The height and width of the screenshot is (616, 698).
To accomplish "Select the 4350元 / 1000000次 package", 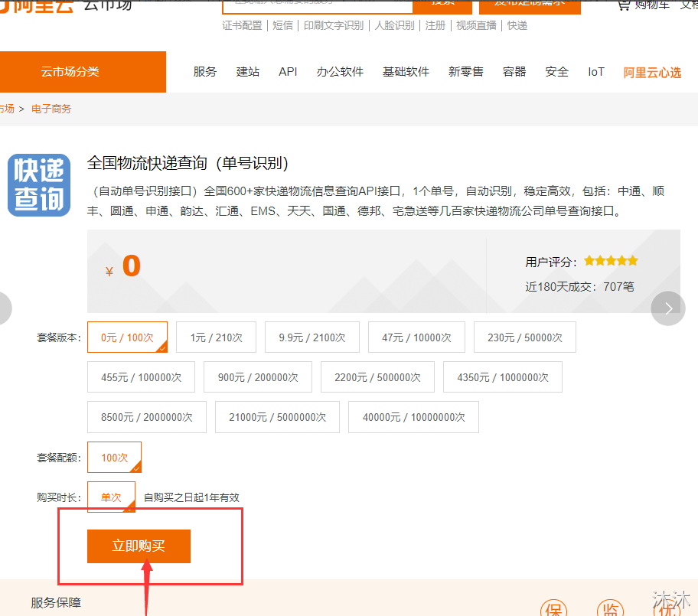I will [503, 377].
